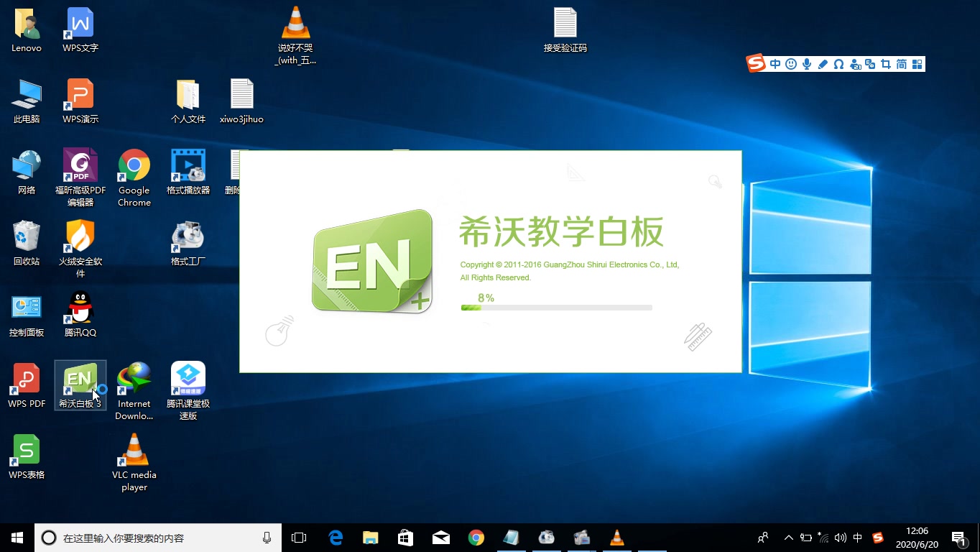Image resolution: width=980 pixels, height=552 pixels.
Task: Toggle the 中 IME indicator in the system tray
Action: click(x=858, y=538)
